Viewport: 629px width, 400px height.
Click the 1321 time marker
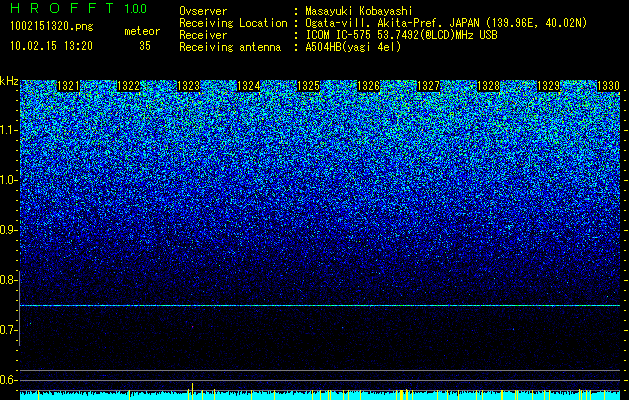pos(68,86)
